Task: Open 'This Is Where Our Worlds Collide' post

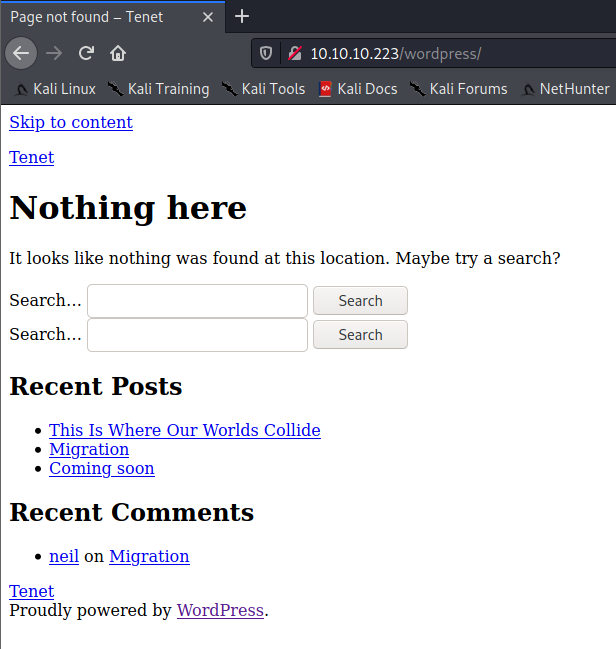Action: (185, 430)
